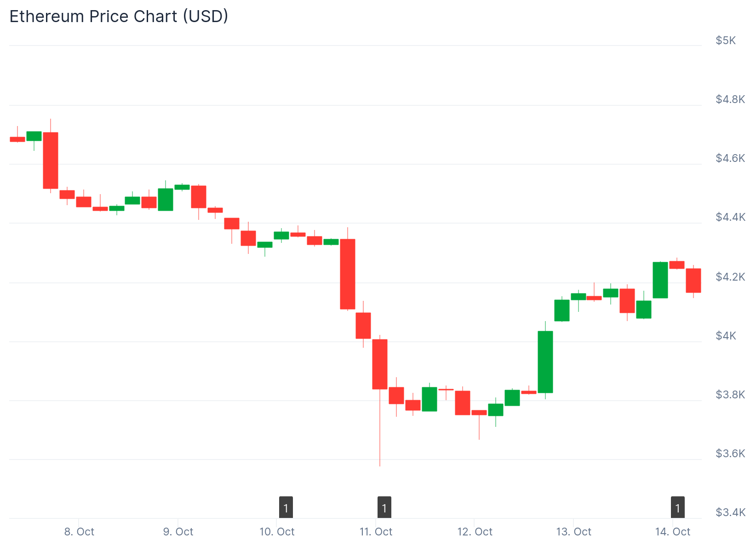Screen dimensions: 756x552
Task: Click the 12. Oct date label
Action: coord(475,532)
